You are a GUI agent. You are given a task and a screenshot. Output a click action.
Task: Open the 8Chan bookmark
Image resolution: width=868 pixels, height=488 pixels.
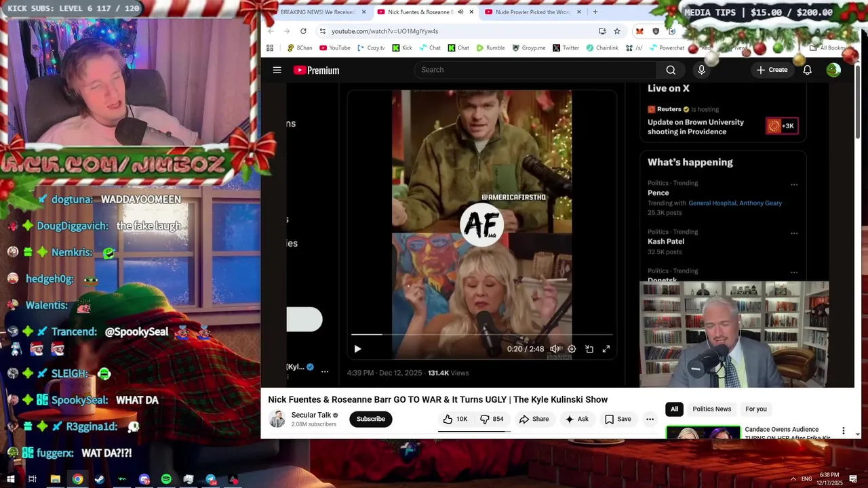click(299, 48)
